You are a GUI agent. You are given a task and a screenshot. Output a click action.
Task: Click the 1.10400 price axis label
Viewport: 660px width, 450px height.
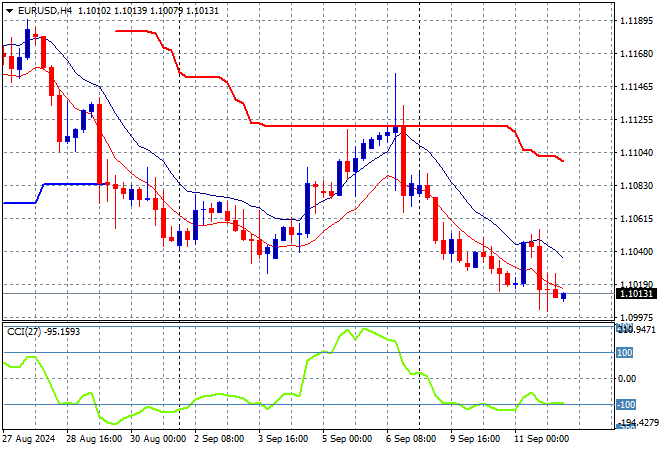click(x=636, y=252)
